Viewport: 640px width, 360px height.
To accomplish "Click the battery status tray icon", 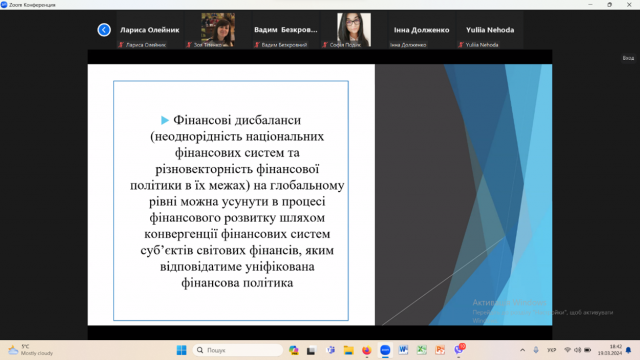I will [x=587, y=350].
